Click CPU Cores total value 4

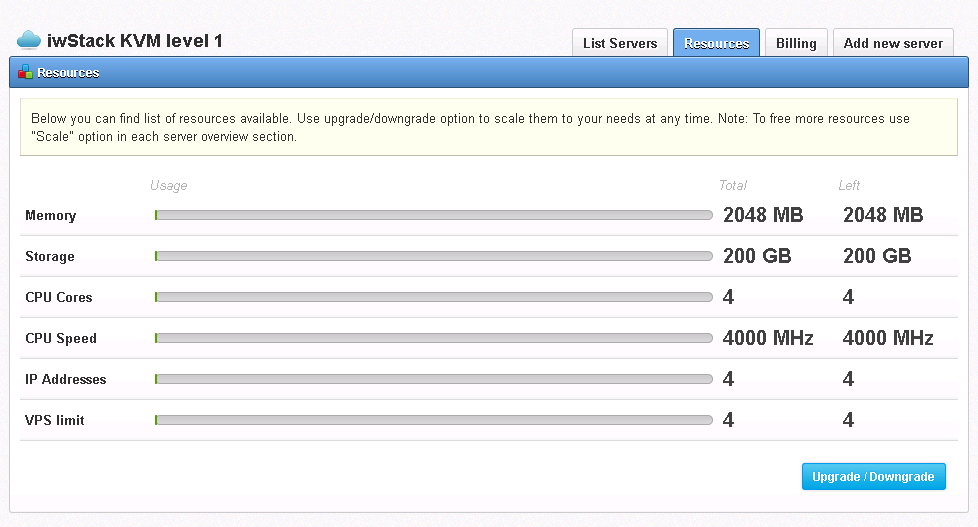point(729,297)
